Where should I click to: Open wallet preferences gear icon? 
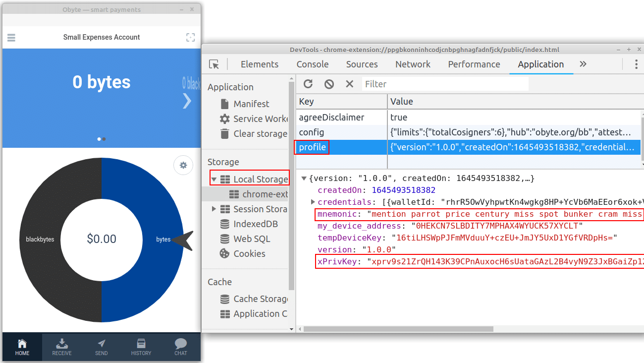point(183,165)
